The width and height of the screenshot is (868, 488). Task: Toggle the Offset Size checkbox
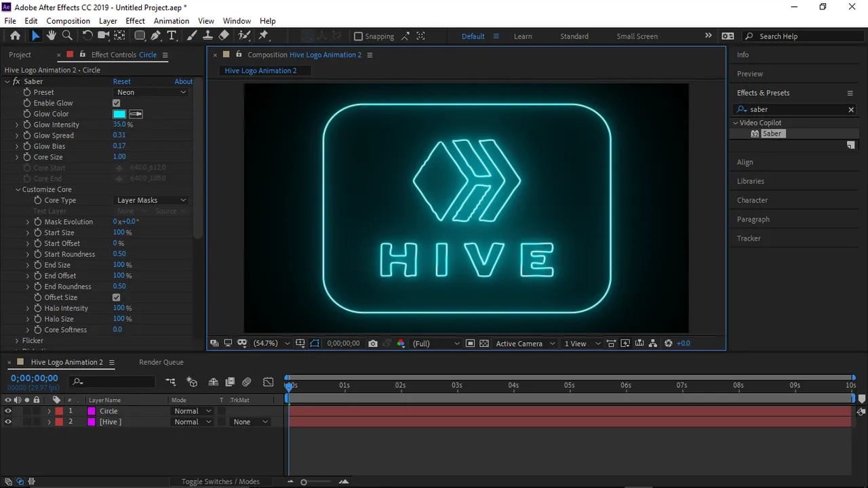(116, 298)
